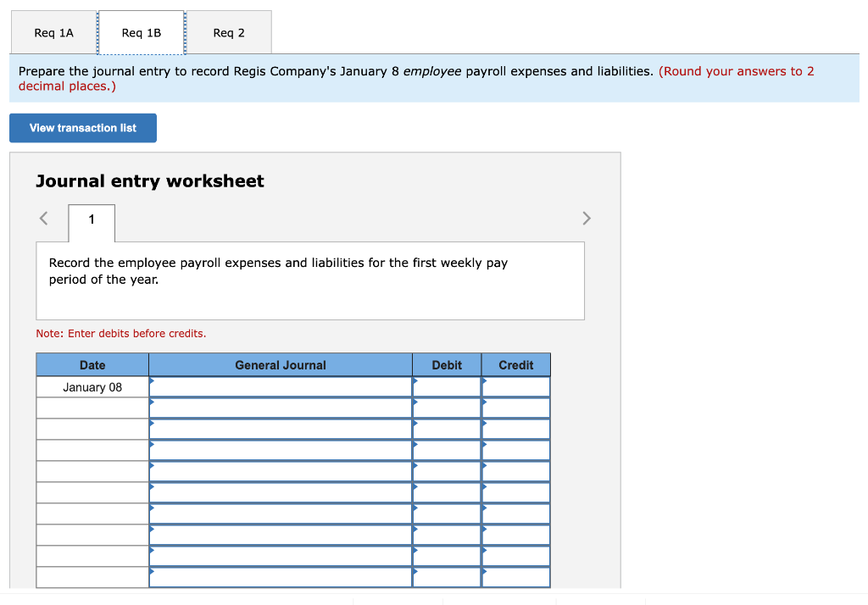Click the last row Credit cell

tap(515, 577)
